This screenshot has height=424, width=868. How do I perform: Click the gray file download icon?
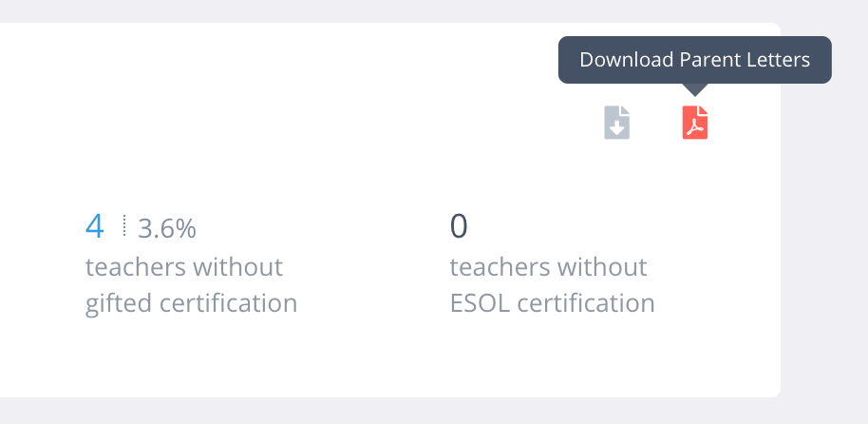pos(617,123)
